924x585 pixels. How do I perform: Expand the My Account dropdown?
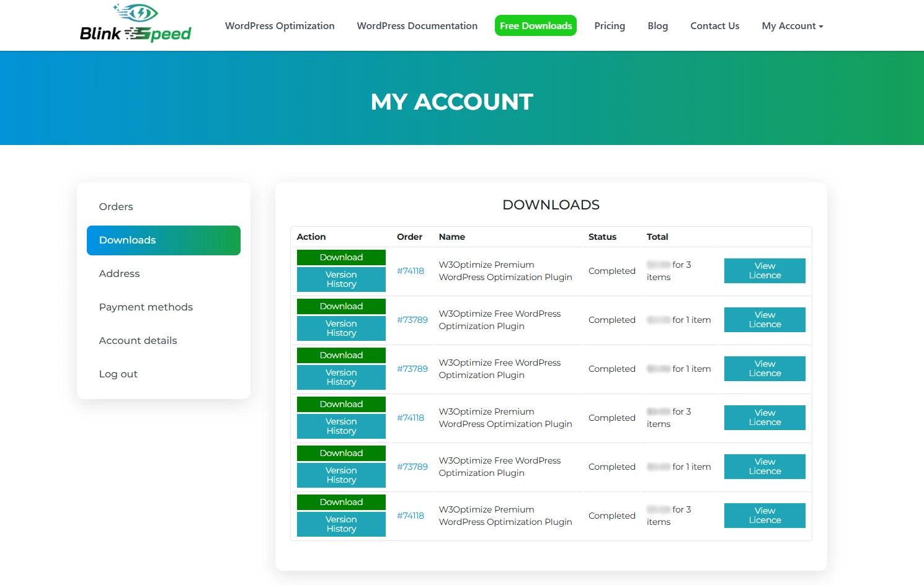(x=793, y=26)
